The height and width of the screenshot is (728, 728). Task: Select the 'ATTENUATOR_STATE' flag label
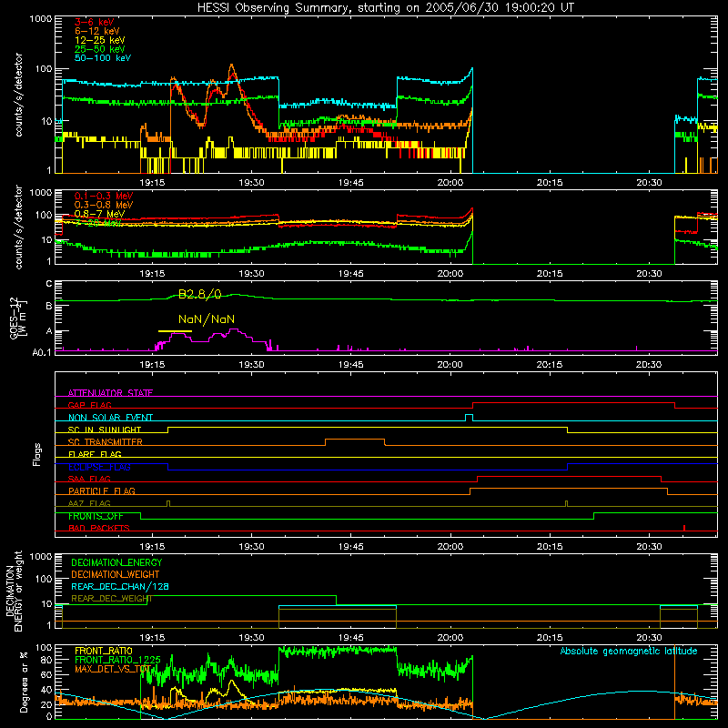pos(110,393)
